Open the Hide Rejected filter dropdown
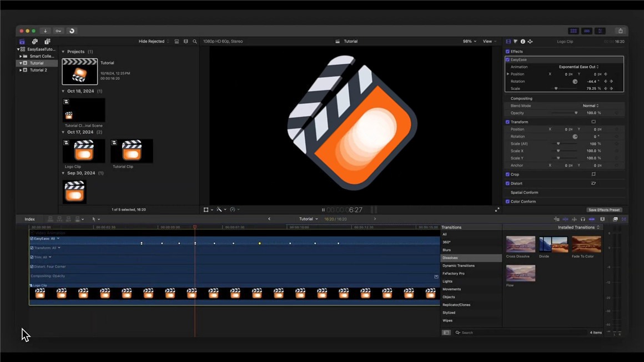 point(154,42)
